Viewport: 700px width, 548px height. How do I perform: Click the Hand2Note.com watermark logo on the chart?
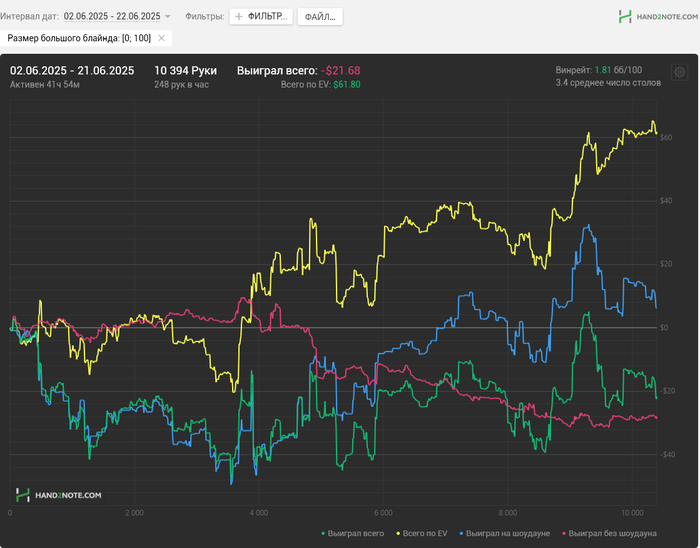pos(58,494)
